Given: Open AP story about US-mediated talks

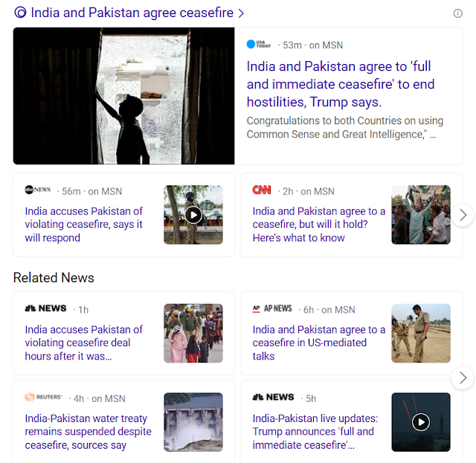Looking at the screenshot, I should click(319, 342).
